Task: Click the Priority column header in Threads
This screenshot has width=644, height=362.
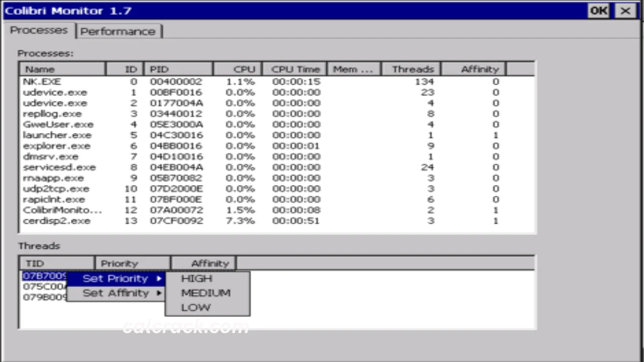Action: (x=133, y=263)
